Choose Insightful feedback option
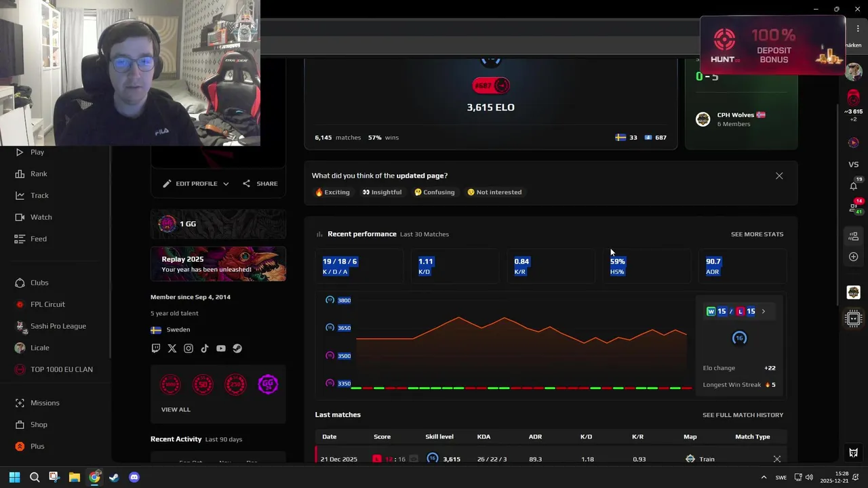Screen dimensions: 868x488 point(382,192)
